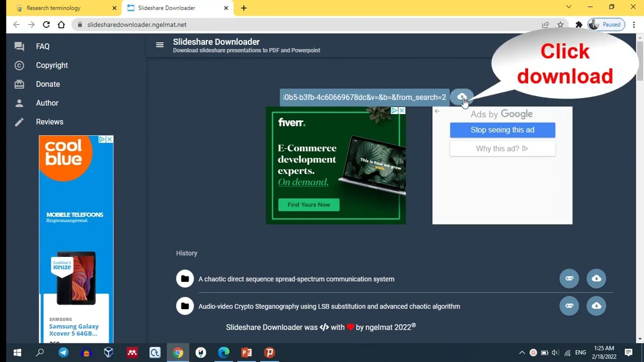The width and height of the screenshot is (644, 362).
Task: Open the Chrome extensions puzzle icon
Action: pos(579,25)
